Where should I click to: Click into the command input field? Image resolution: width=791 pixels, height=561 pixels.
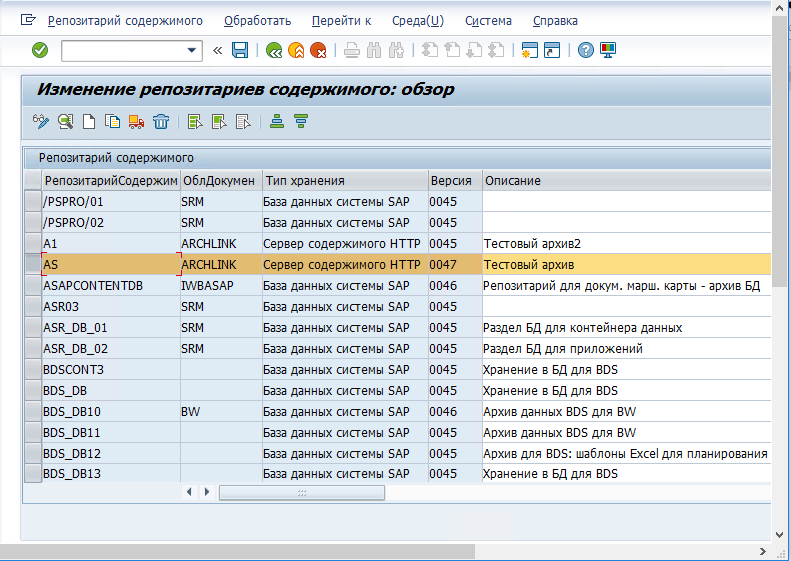122,50
